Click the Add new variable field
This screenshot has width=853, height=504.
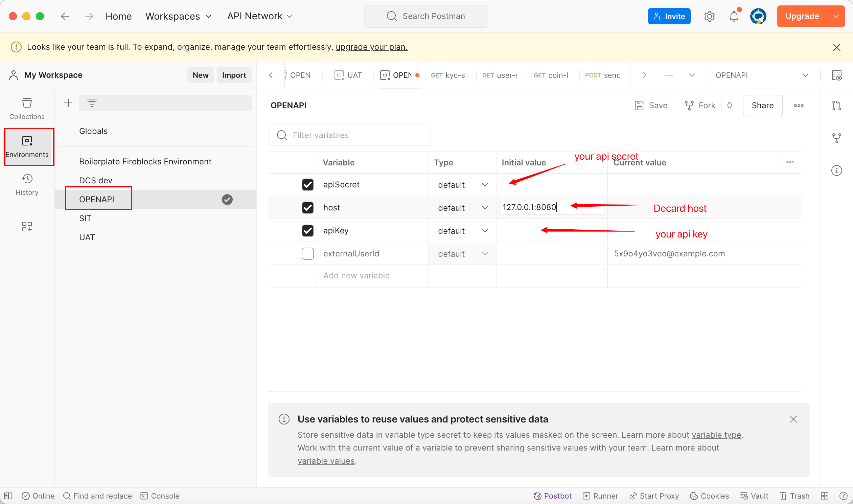(x=372, y=275)
